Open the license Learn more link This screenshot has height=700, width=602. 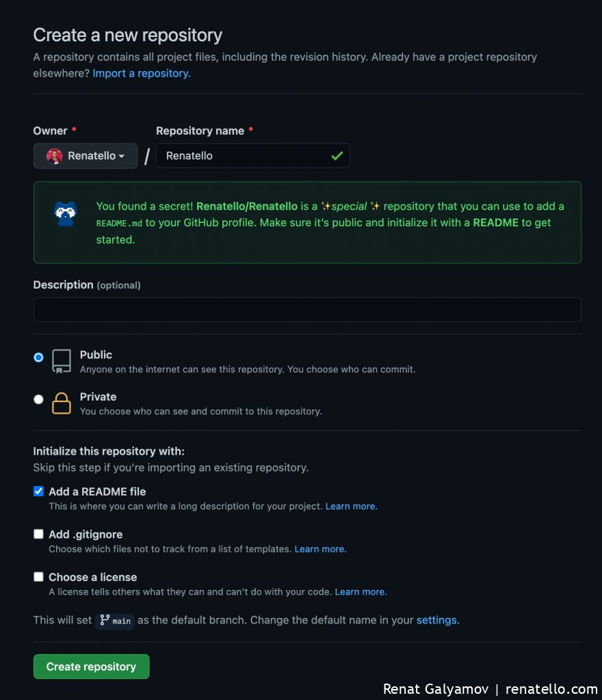tap(361, 592)
